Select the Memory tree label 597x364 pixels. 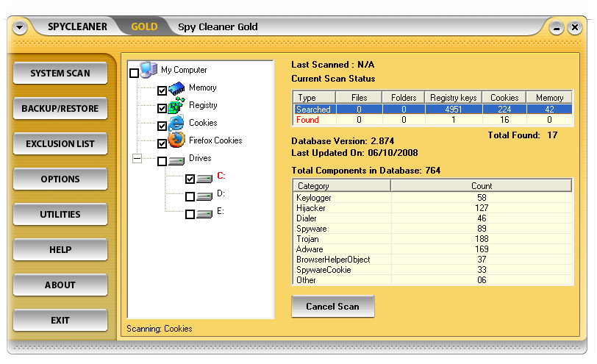pos(203,88)
